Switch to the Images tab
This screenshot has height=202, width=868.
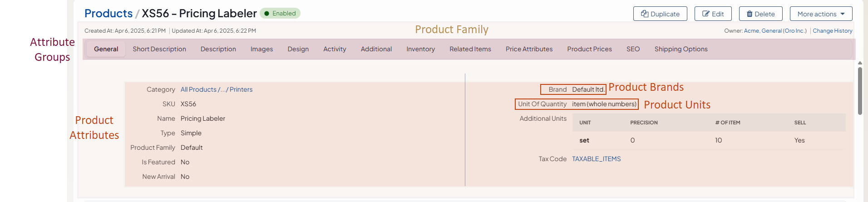[261, 49]
